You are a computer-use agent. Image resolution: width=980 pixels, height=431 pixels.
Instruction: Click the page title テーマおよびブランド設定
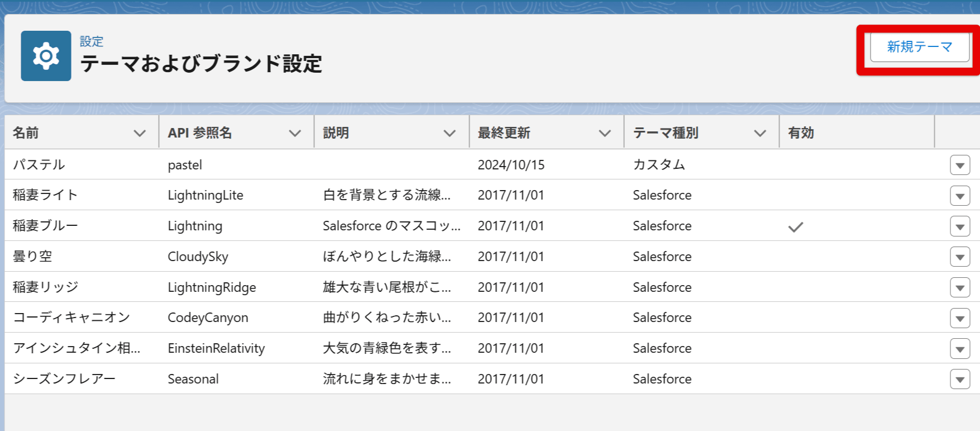[201, 64]
